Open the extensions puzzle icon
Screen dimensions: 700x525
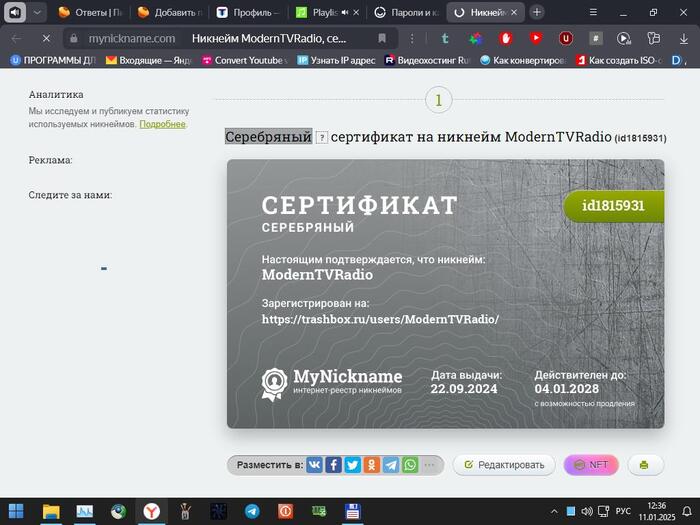654,39
